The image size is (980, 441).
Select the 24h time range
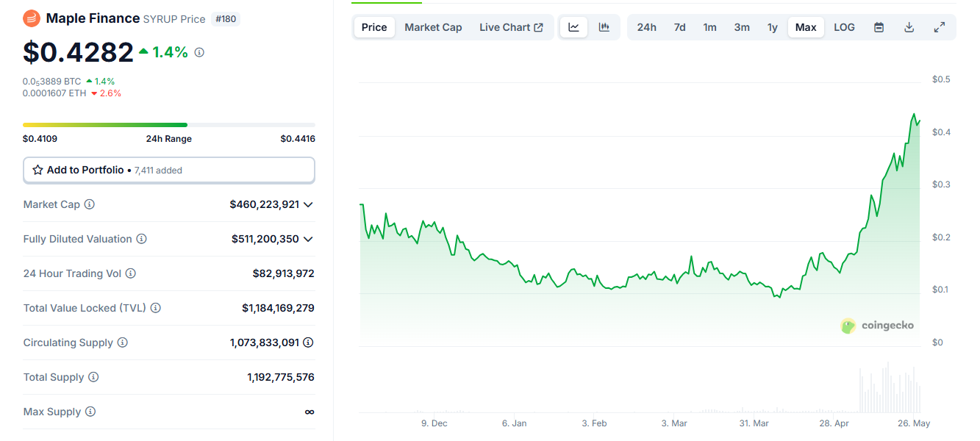(x=646, y=27)
